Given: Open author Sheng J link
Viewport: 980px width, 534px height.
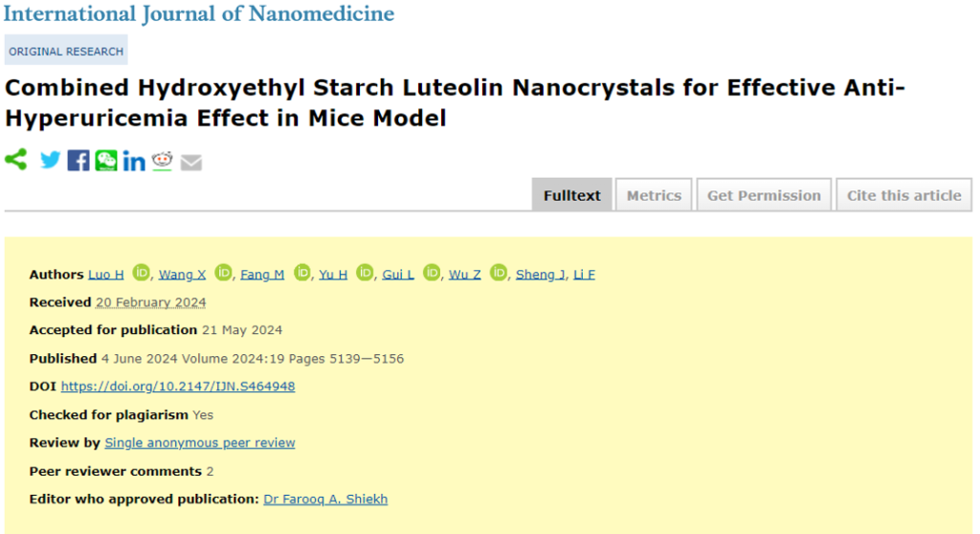Looking at the screenshot, I should pos(540,275).
